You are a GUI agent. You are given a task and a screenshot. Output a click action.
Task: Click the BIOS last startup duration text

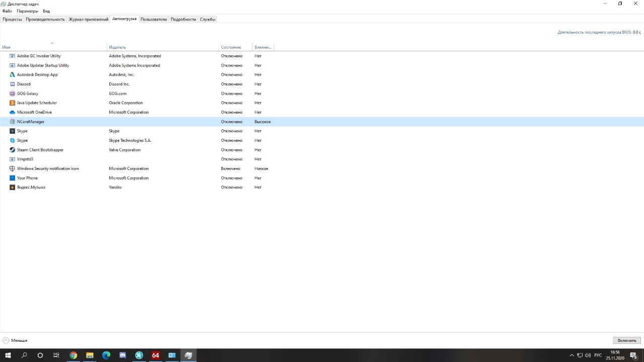click(x=599, y=32)
